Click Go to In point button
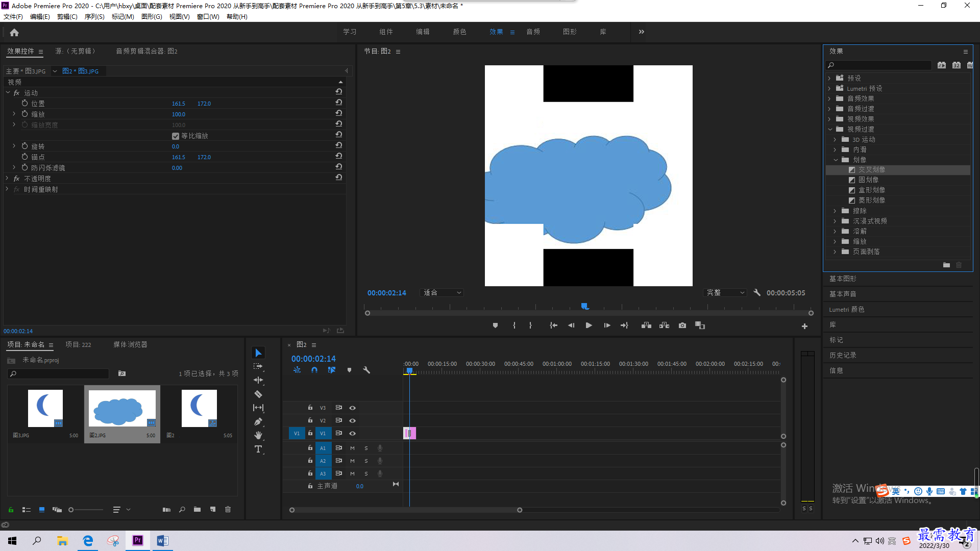This screenshot has width=980, height=551. pos(553,325)
